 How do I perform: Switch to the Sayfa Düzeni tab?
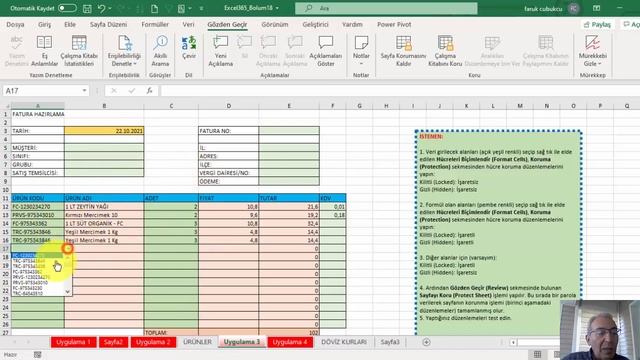(x=109, y=24)
